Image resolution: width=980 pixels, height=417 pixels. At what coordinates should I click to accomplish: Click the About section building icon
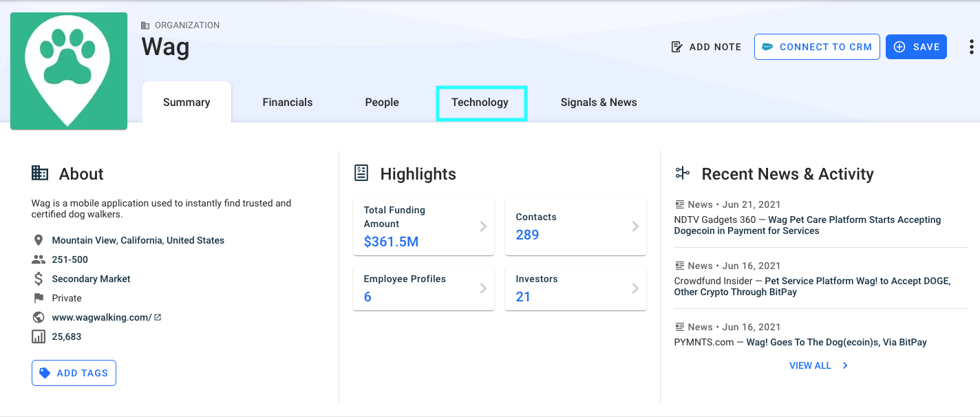[40, 173]
